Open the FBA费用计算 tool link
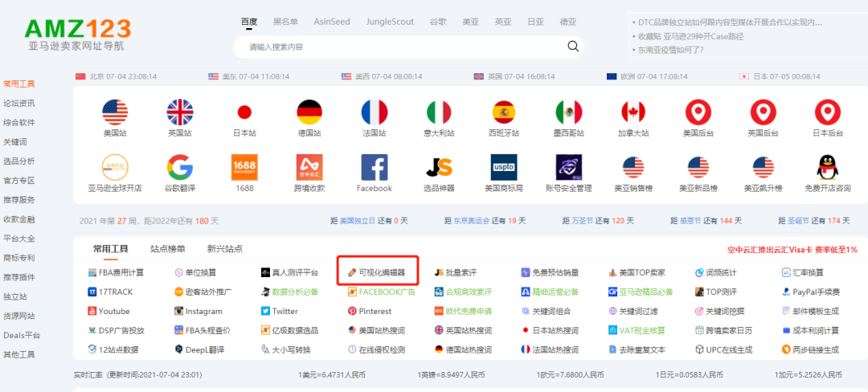Viewport: 868px width, 392px height. click(117, 272)
